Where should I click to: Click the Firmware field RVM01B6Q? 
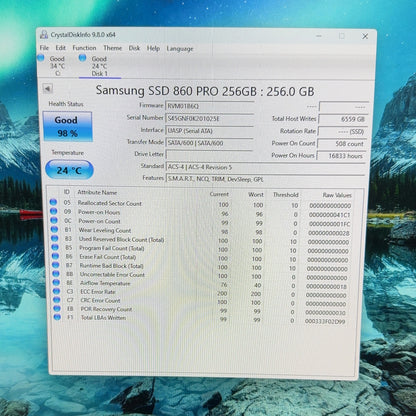click(210, 106)
